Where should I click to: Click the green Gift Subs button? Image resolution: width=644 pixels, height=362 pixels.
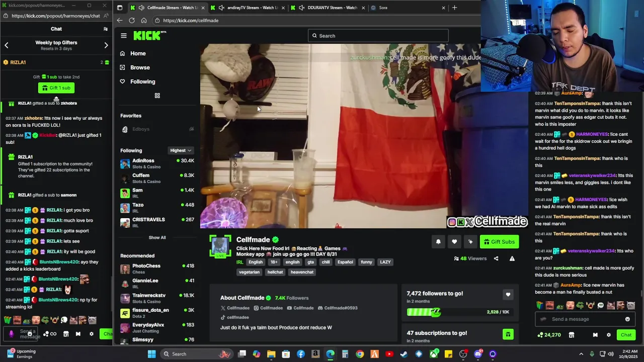click(x=499, y=242)
